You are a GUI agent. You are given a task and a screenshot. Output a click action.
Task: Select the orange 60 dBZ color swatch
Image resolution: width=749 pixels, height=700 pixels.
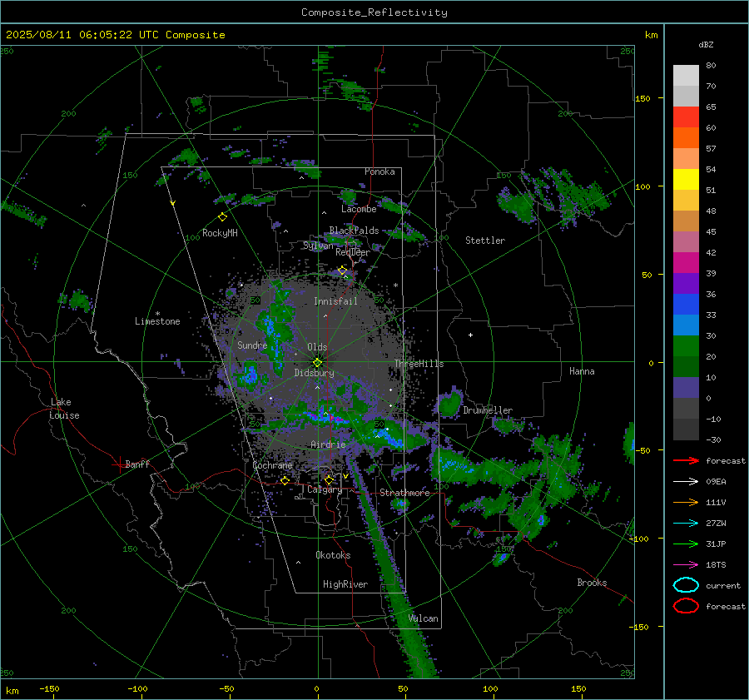click(686, 137)
